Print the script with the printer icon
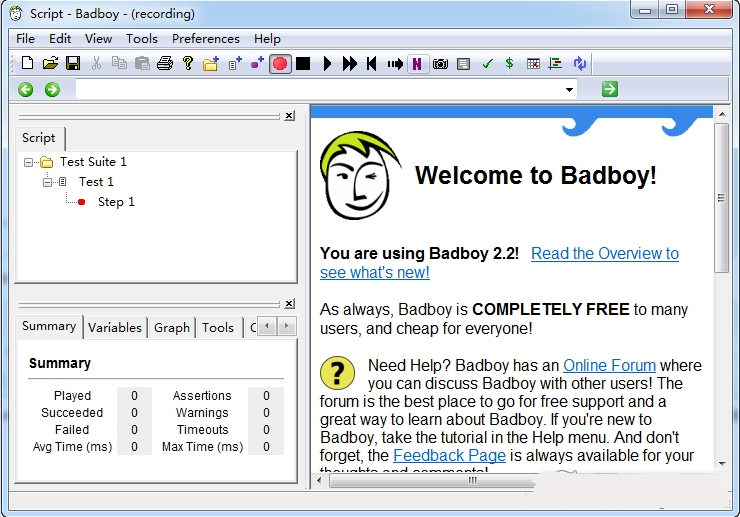 pyautogui.click(x=165, y=63)
